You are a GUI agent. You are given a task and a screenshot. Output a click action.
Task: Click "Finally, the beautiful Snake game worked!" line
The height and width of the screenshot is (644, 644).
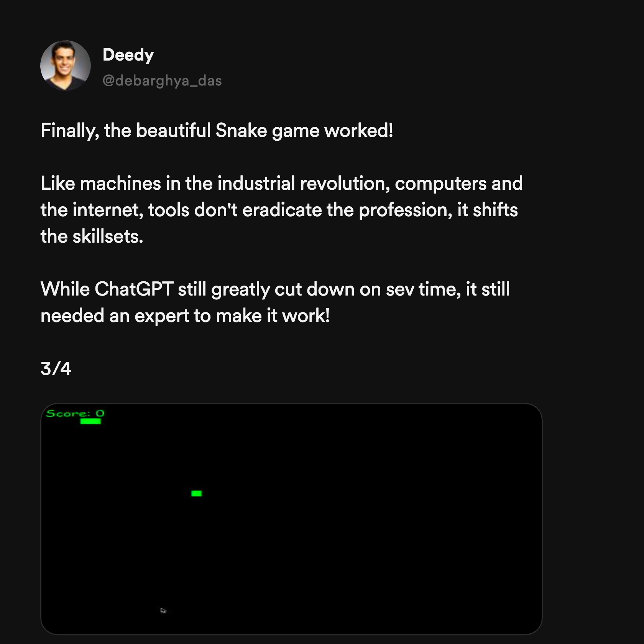point(217,130)
